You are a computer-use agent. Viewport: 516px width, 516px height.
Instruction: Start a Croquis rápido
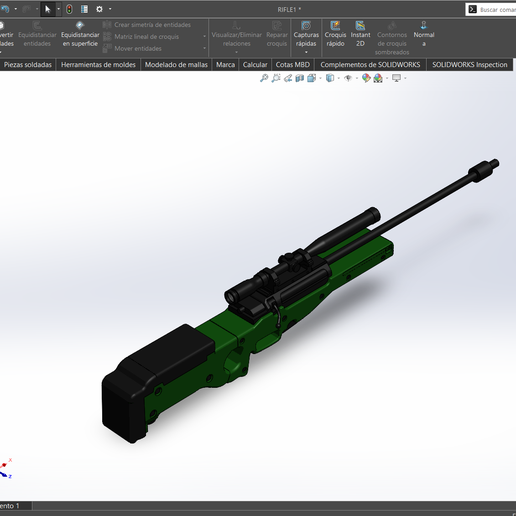coord(335,34)
